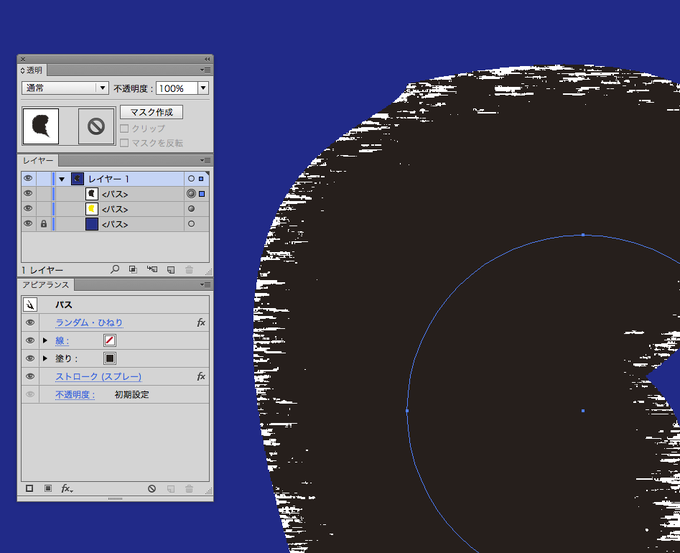Tick the マスクを反転 checkbox
680x553 pixels.
coord(124,143)
